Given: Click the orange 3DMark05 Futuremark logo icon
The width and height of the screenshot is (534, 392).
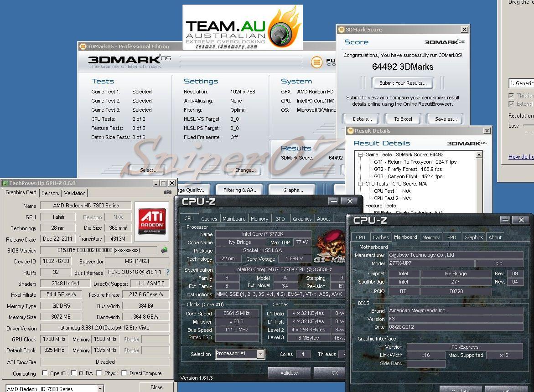Looking at the screenshot, I should [317, 62].
